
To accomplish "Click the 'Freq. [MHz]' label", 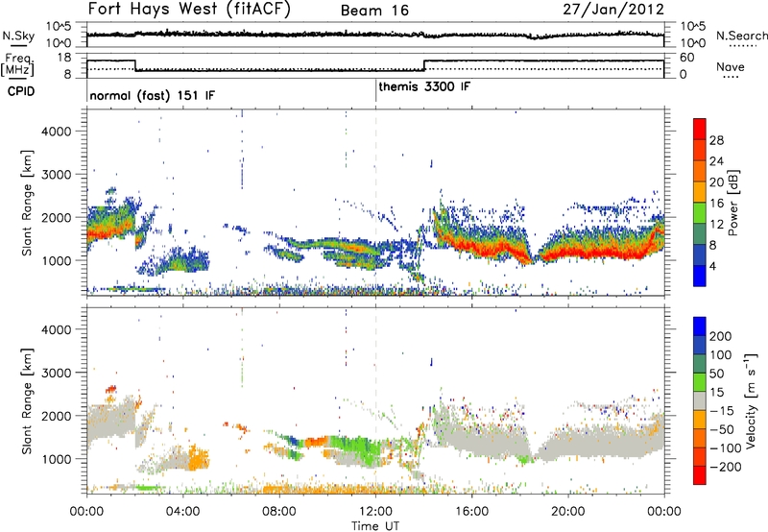I will pos(17,64).
